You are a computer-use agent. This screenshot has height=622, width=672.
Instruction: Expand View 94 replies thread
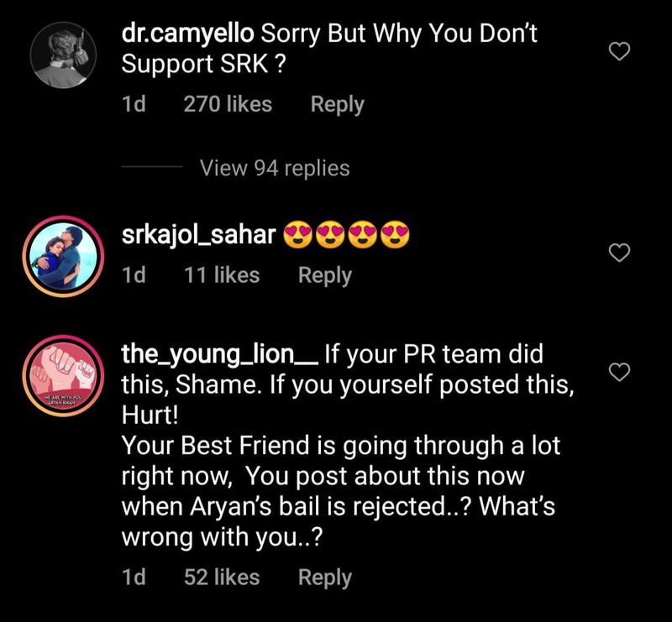275,168
